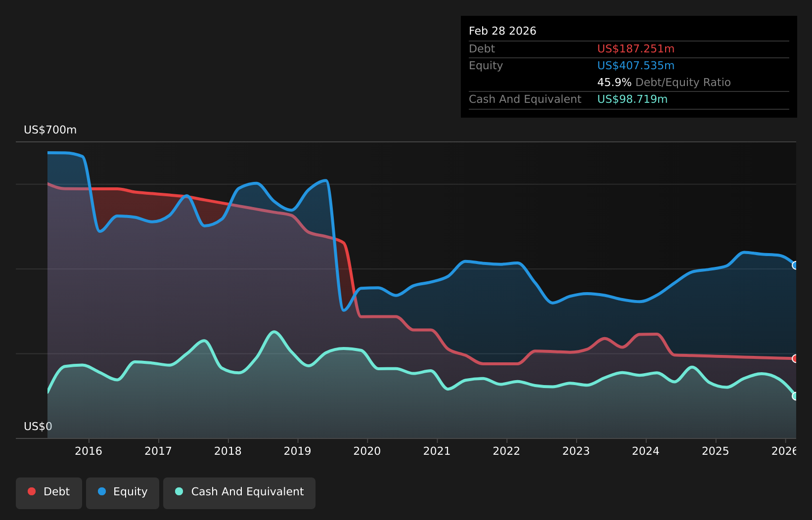Click the teal Cash And Equivalent legend dot
The height and width of the screenshot is (520, 812).
pos(179,491)
